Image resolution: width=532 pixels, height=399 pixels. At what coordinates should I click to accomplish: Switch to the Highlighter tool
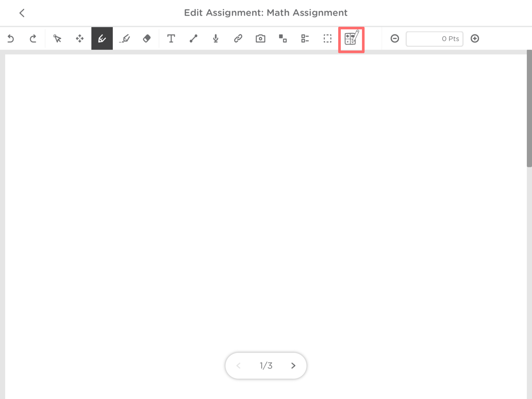(124, 38)
